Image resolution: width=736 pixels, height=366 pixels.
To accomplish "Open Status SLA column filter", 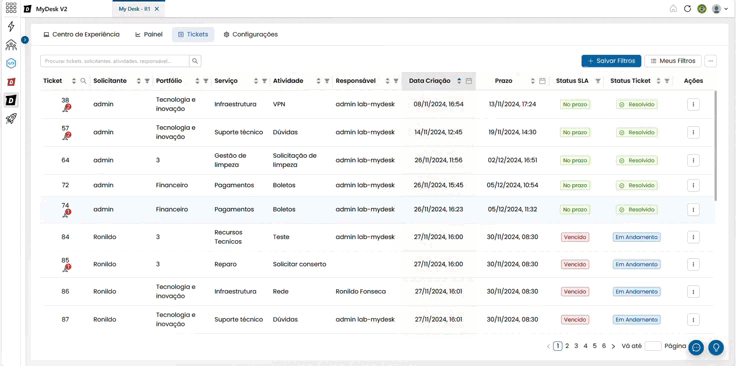I will click(x=598, y=81).
